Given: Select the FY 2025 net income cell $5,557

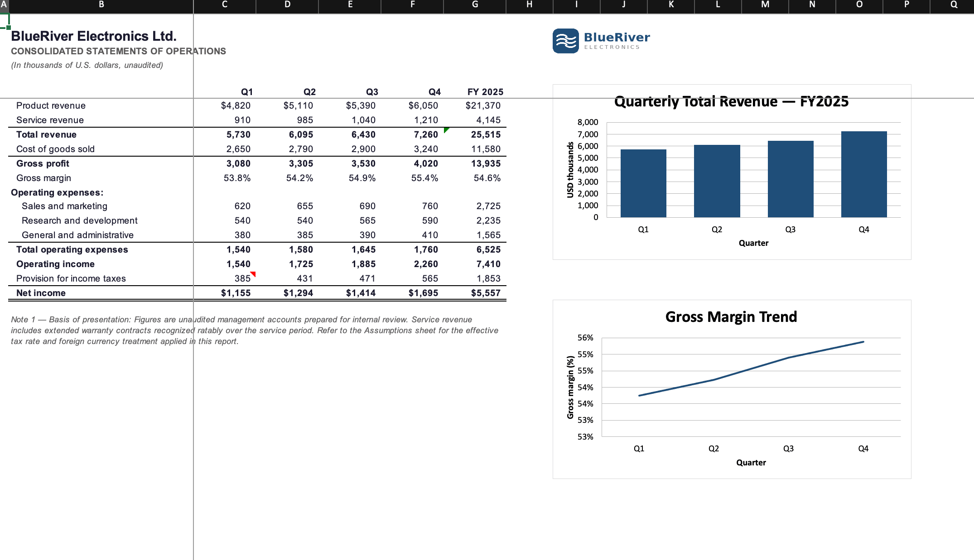Looking at the screenshot, I should (475, 293).
